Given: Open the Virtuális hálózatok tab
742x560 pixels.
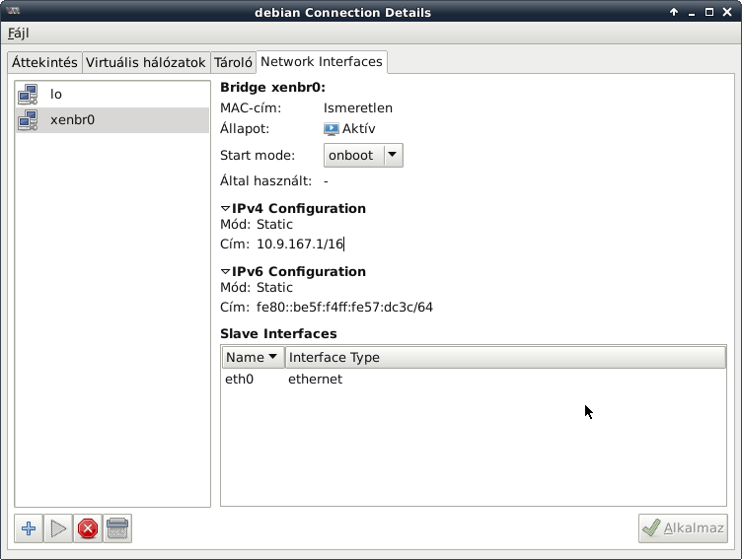Looking at the screenshot, I should coord(146,62).
